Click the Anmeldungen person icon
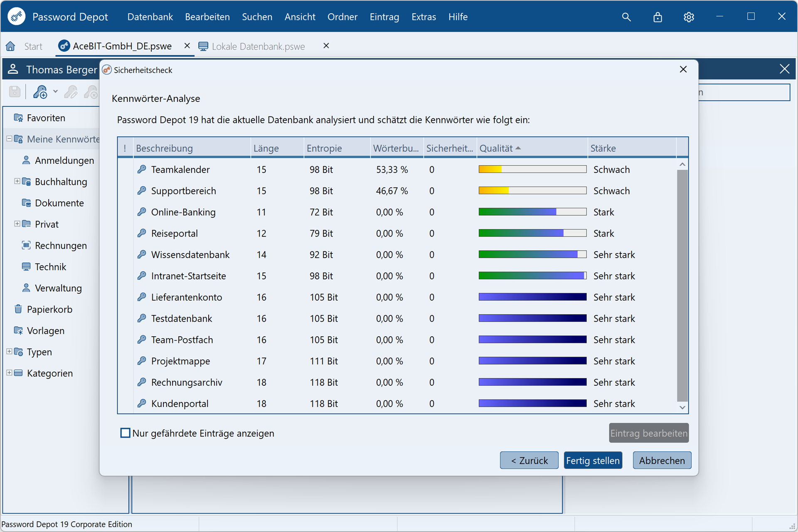Image resolution: width=798 pixels, height=532 pixels. point(26,160)
